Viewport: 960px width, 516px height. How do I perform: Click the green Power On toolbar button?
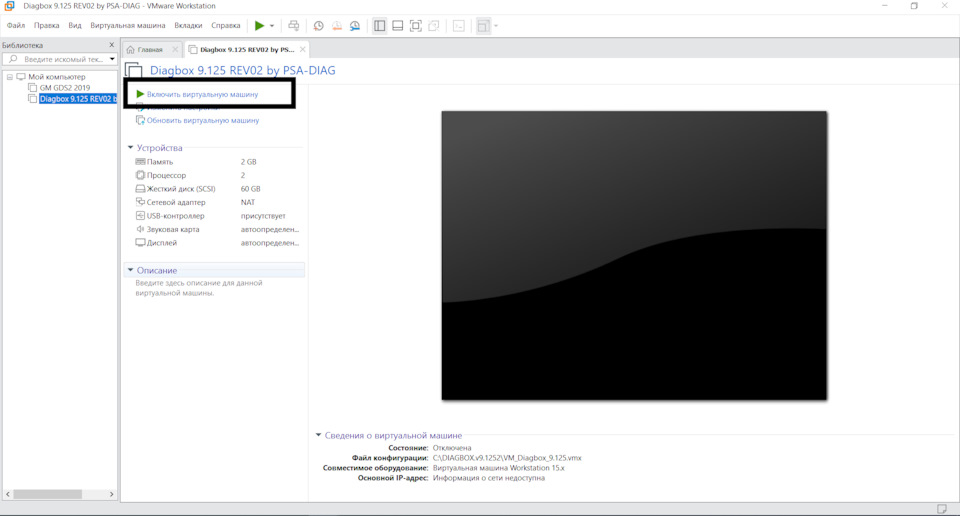click(x=260, y=26)
